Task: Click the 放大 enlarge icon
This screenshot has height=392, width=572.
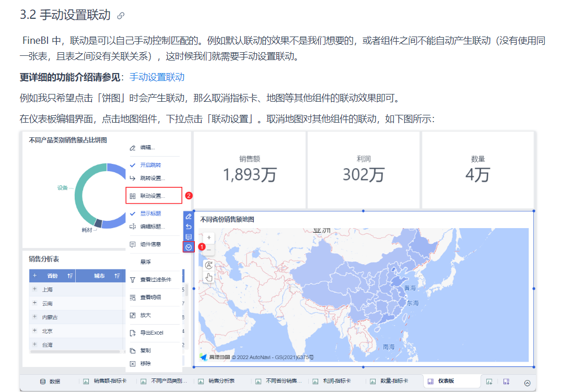Action: (x=132, y=315)
